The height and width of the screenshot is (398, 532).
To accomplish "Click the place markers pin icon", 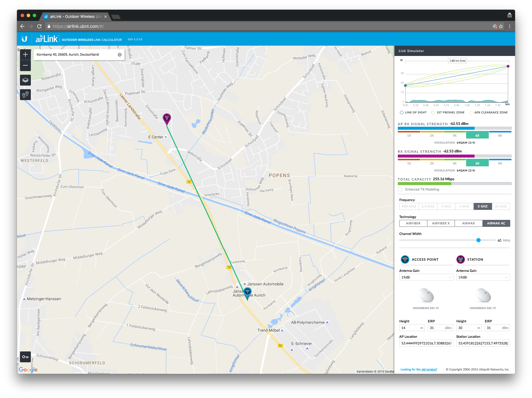I will tap(25, 95).
